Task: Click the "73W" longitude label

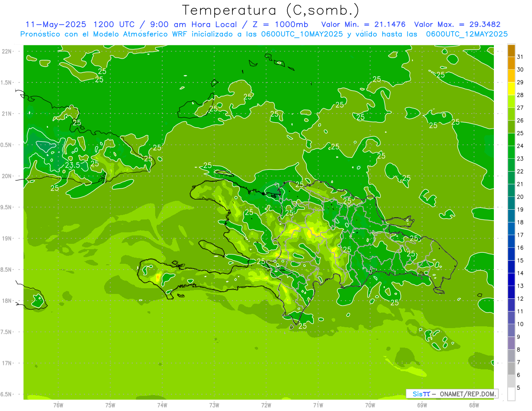Action: pos(214,404)
